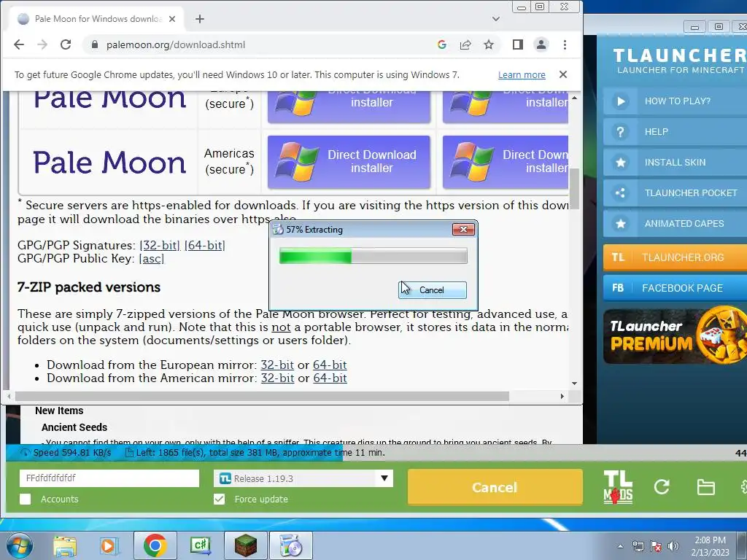Image resolution: width=747 pixels, height=560 pixels.
Task: Click the volume speaker tray icon
Action: click(673, 546)
